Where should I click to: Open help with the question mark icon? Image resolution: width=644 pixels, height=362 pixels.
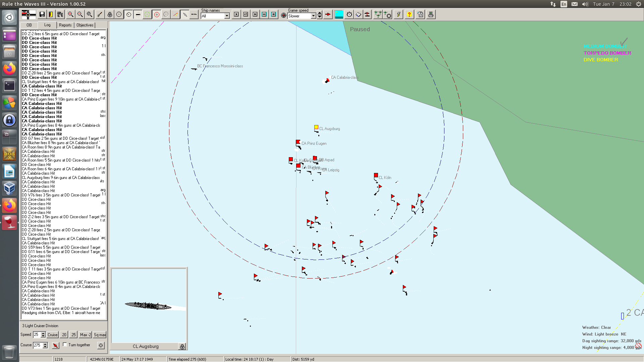(409, 14)
